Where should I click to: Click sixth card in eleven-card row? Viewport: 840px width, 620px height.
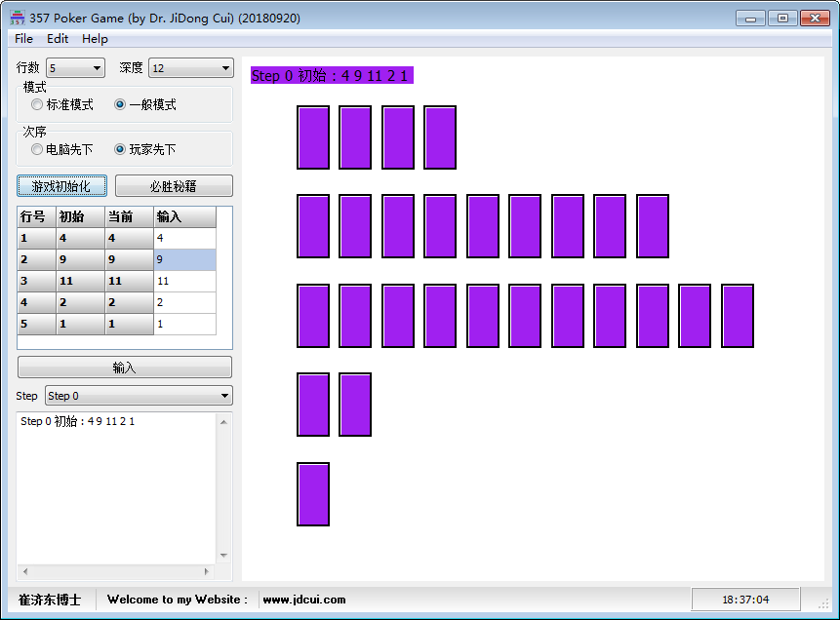pyautogui.click(x=525, y=316)
